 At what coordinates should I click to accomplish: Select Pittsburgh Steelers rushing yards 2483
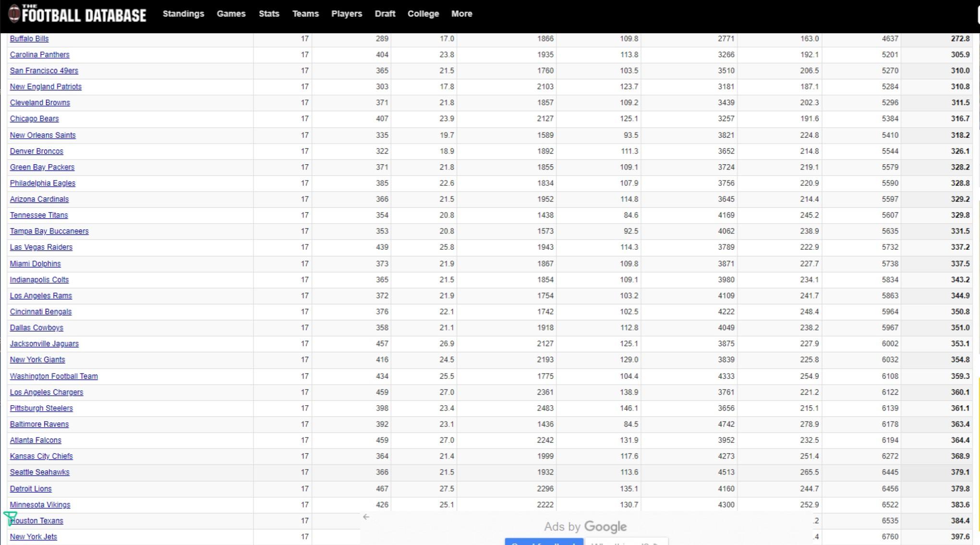click(545, 408)
